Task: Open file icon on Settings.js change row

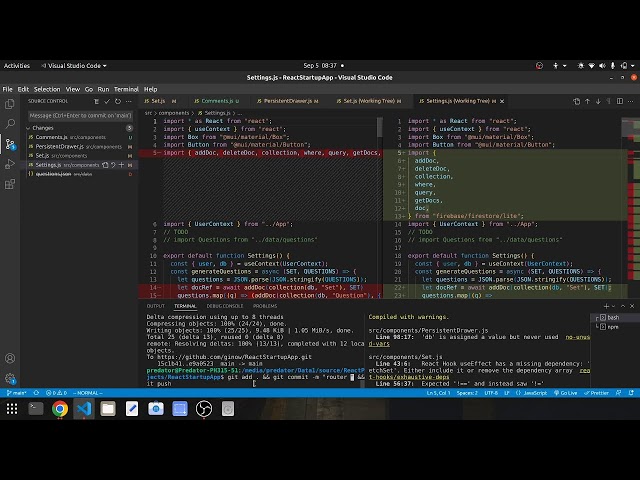Action: (105, 165)
